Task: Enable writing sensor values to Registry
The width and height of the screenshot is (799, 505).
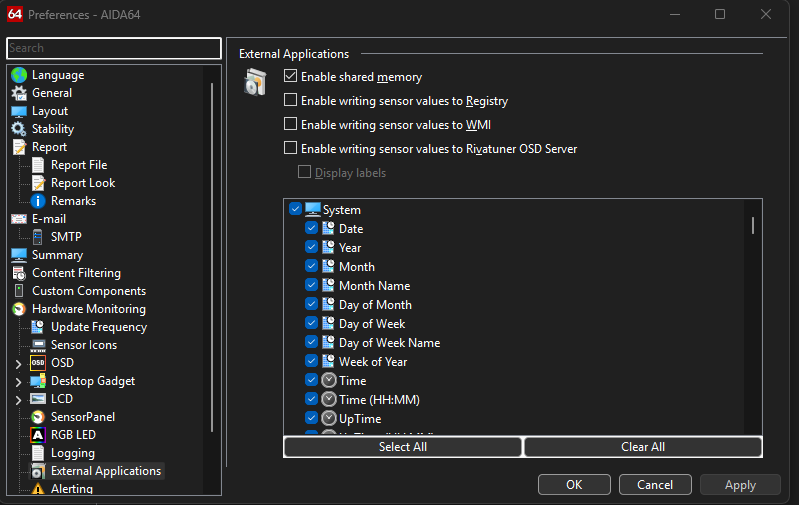Action: point(290,100)
